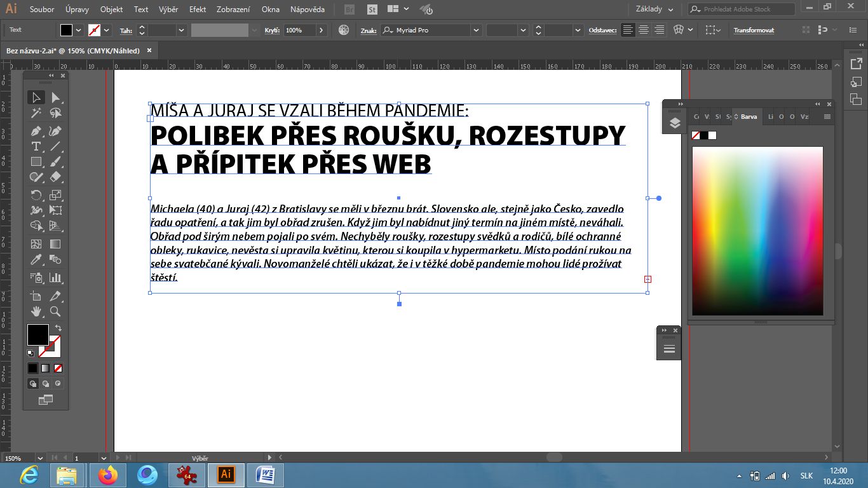Open the Myriad Pro font dropdown
Screen dimensions: 868x488
(477, 30)
